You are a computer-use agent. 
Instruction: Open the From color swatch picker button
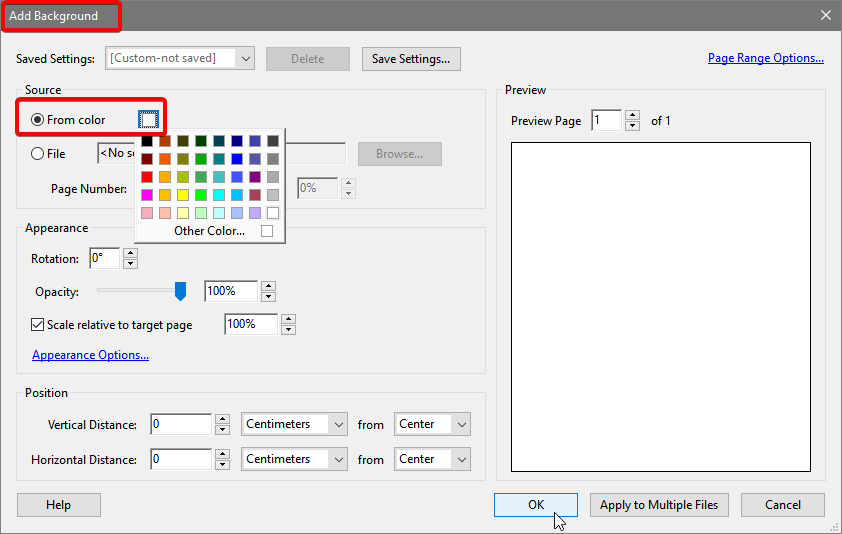pos(148,120)
